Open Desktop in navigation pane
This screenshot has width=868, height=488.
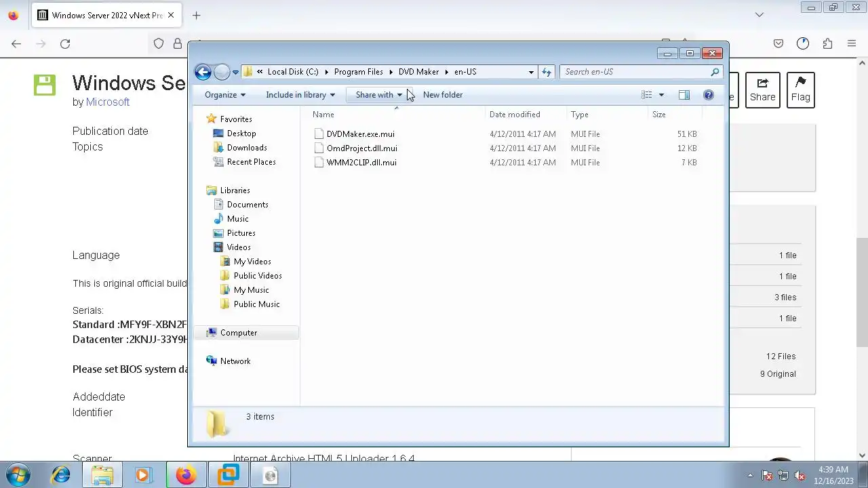241,134
